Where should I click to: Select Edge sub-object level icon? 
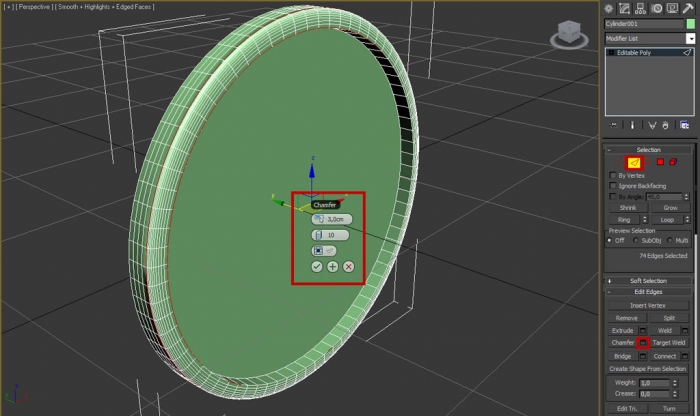click(x=634, y=162)
